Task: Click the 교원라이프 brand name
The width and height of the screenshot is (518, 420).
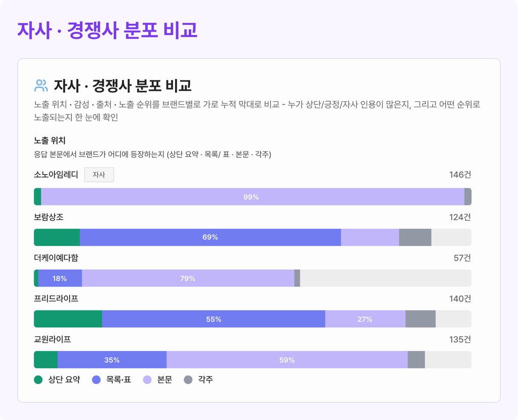Action: [53, 340]
